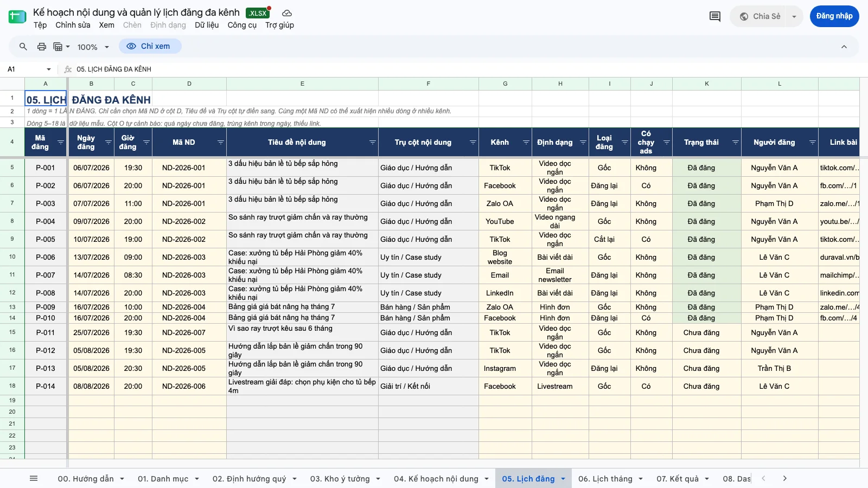Click the Chia Sẻ share button
The height and width of the screenshot is (488, 868).
click(x=760, y=16)
